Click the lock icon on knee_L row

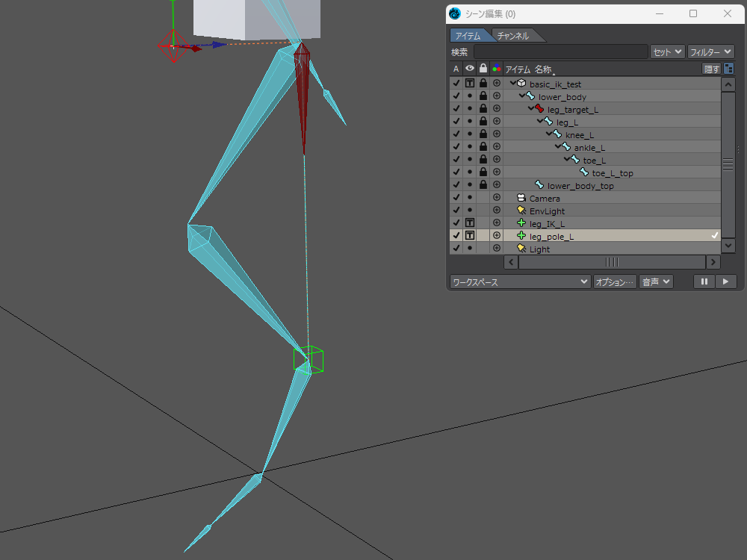click(483, 134)
